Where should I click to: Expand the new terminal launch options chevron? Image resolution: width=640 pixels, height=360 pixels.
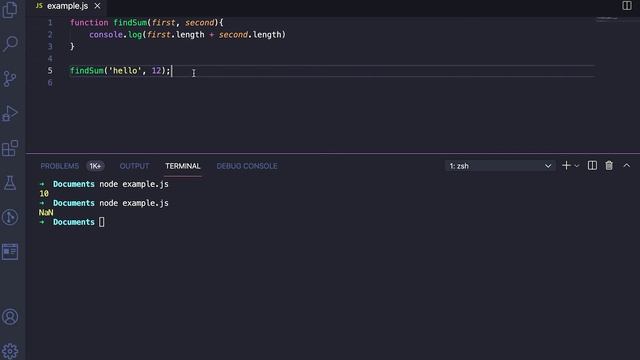577,166
